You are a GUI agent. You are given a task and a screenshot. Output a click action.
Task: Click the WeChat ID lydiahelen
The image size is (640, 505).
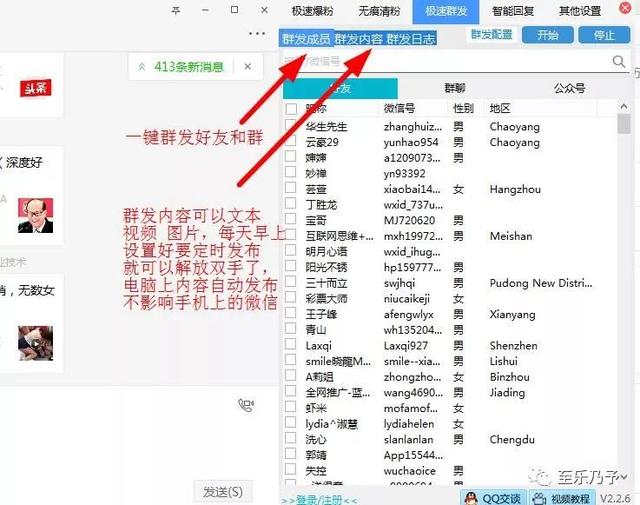click(409, 424)
